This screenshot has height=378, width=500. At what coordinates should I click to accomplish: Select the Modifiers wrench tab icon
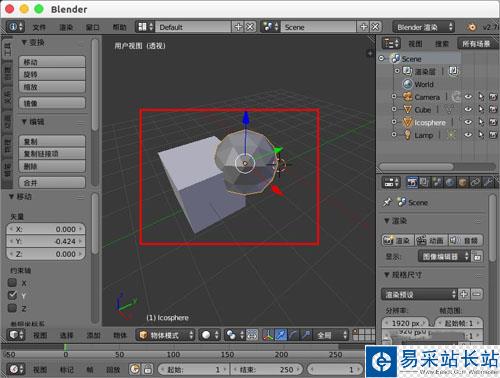coord(488,182)
